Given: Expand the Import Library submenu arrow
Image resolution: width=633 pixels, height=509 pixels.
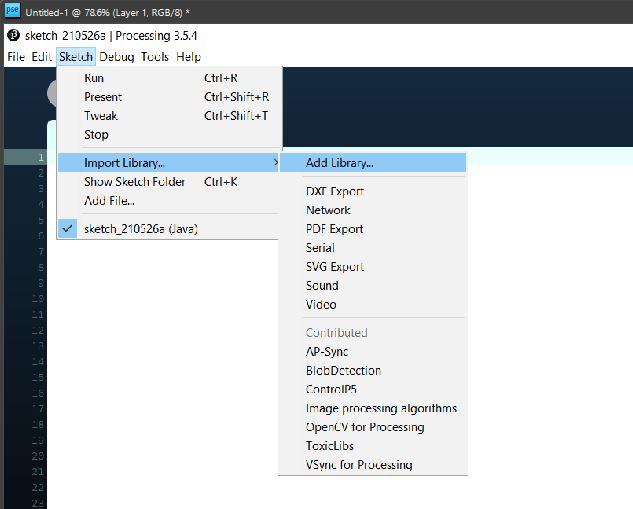Looking at the screenshot, I should (x=275, y=163).
